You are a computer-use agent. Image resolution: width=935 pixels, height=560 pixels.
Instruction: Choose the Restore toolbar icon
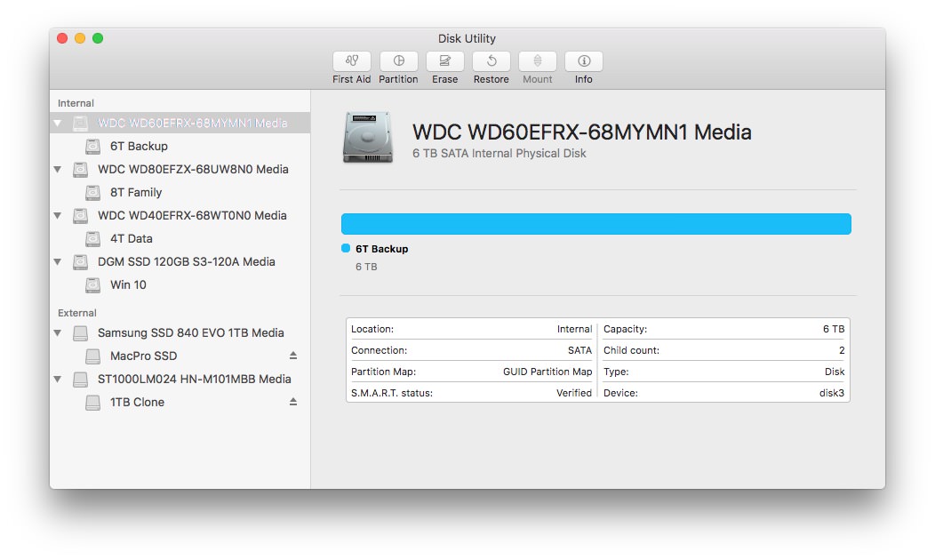491,60
